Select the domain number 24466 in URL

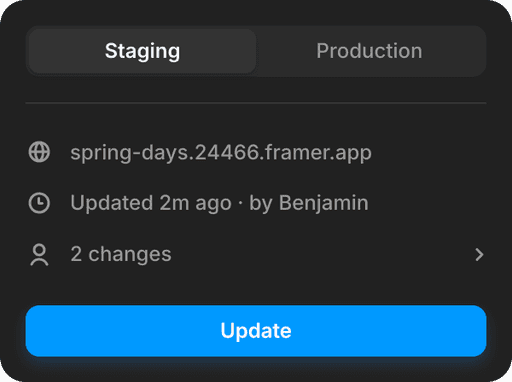pyautogui.click(x=227, y=152)
